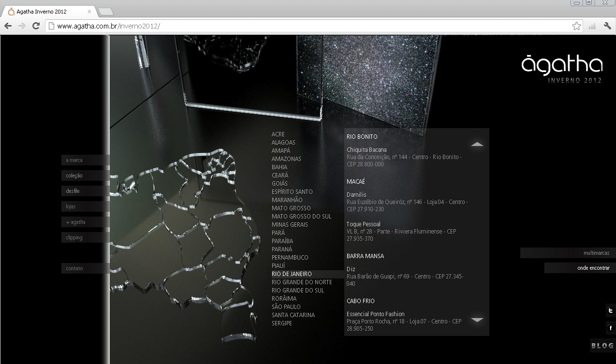Open the 'a marca' menu item
Image resolution: width=616 pixels, height=364 pixels.
tap(86, 160)
